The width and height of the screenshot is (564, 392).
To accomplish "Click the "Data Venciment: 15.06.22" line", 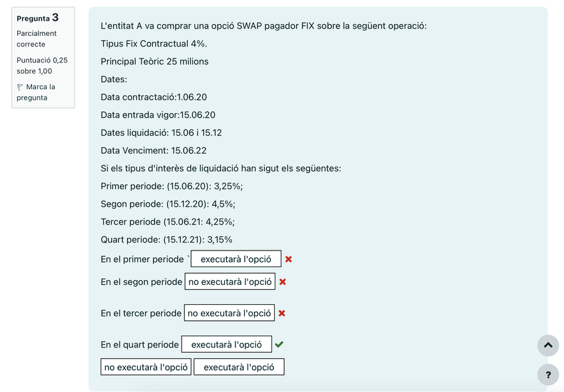I will tap(154, 151).
